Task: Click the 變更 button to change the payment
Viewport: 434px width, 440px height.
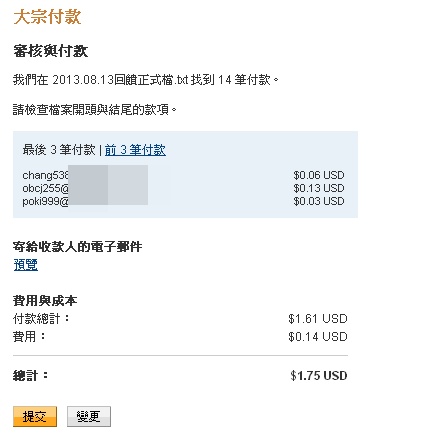Action: tap(89, 416)
